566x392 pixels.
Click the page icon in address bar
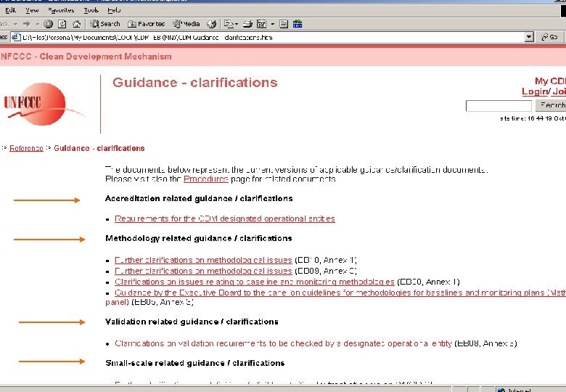coord(16,37)
